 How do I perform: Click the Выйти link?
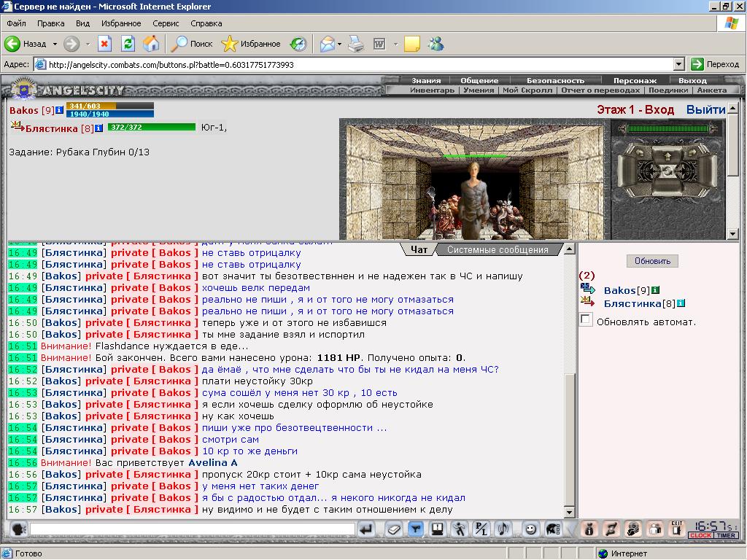coord(705,109)
